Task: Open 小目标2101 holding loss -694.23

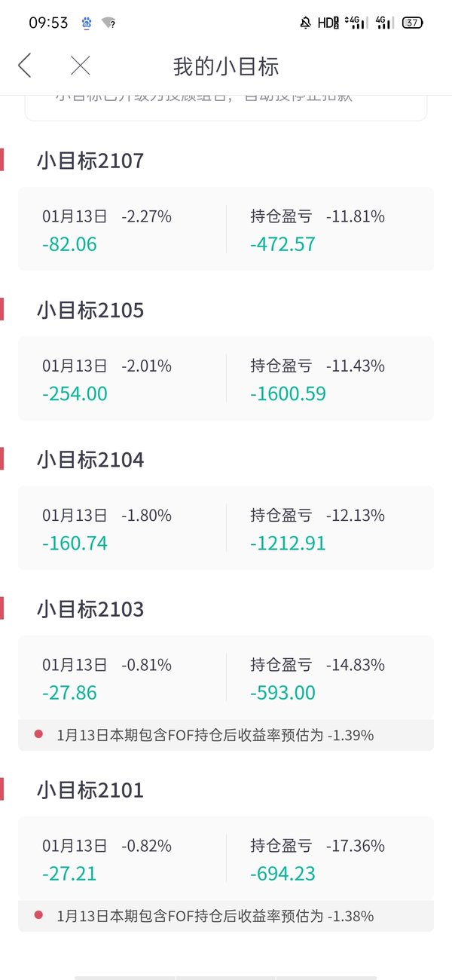Action: pos(283,874)
